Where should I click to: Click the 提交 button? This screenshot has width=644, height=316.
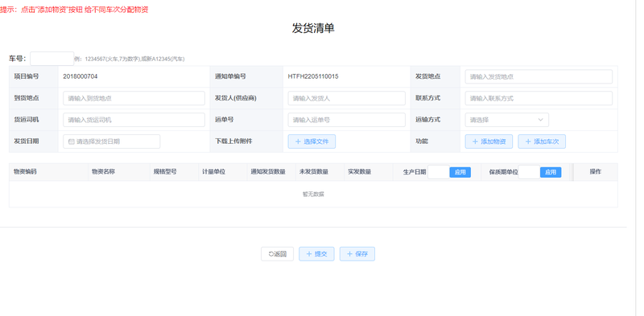pyautogui.click(x=316, y=254)
